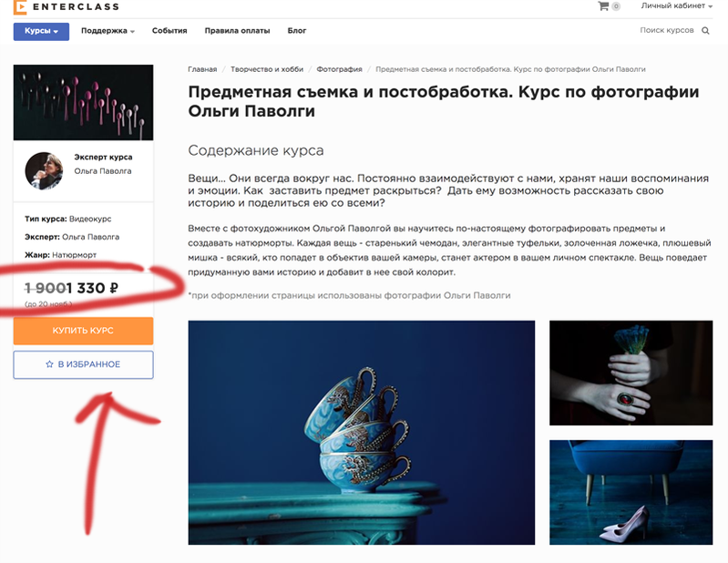The width and height of the screenshot is (728, 563).
Task: Open the Блог menu item
Action: coord(297,31)
